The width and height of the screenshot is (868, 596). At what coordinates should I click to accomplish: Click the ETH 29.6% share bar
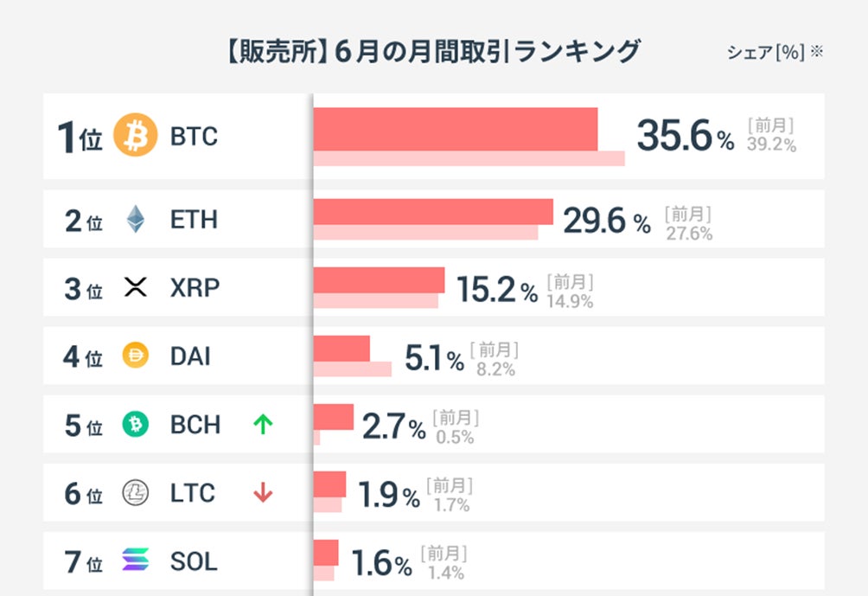[432, 212]
